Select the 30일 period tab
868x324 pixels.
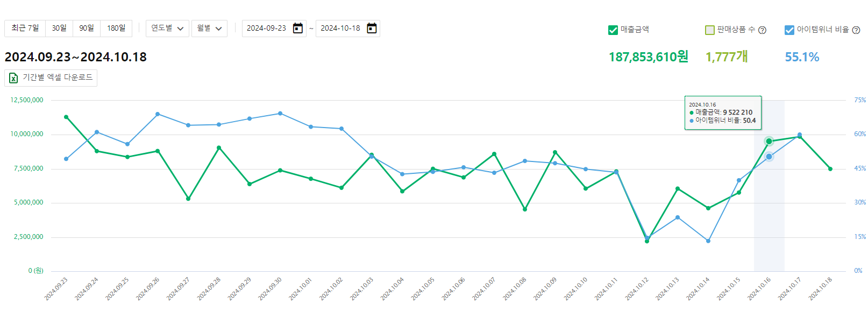point(59,29)
